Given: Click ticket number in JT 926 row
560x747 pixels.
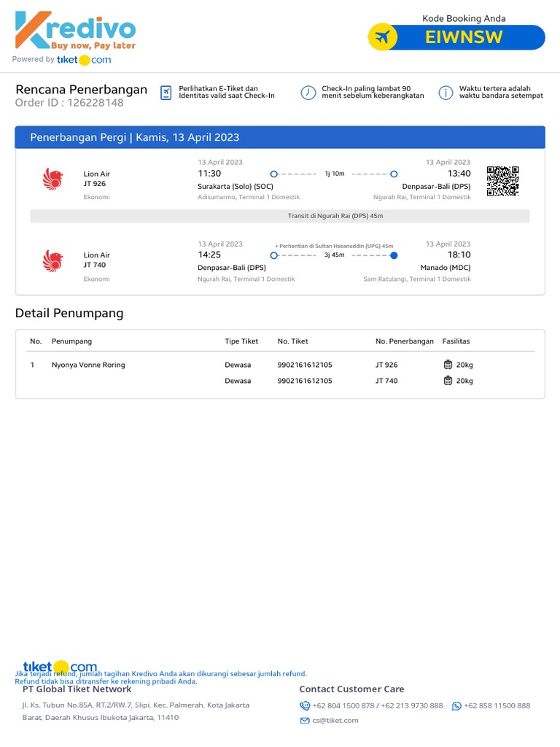Looking at the screenshot, I should (x=305, y=365).
